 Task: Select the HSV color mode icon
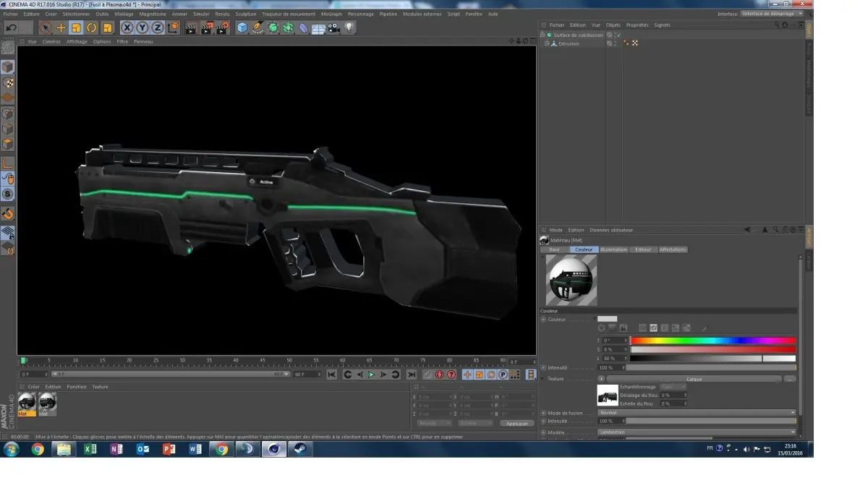[x=653, y=328]
